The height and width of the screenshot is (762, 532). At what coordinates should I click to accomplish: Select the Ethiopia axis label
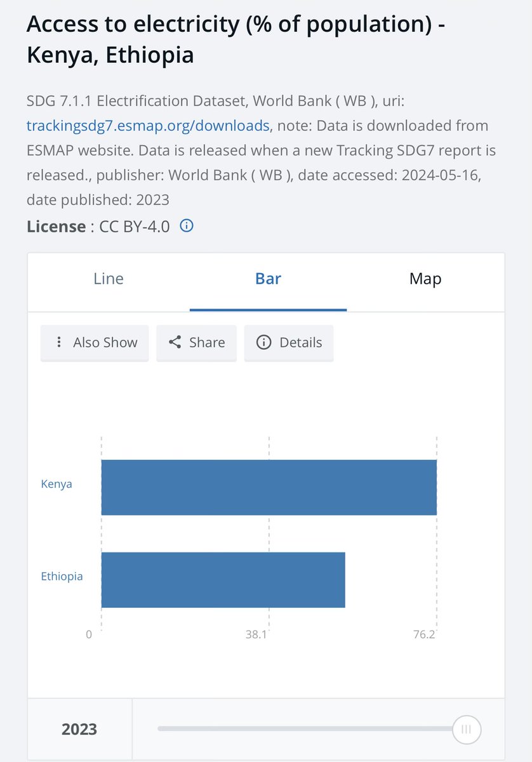coord(62,577)
